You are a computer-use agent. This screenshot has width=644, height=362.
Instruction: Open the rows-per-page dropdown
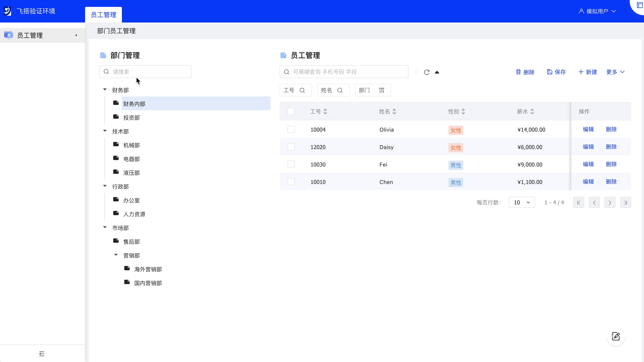(521, 202)
